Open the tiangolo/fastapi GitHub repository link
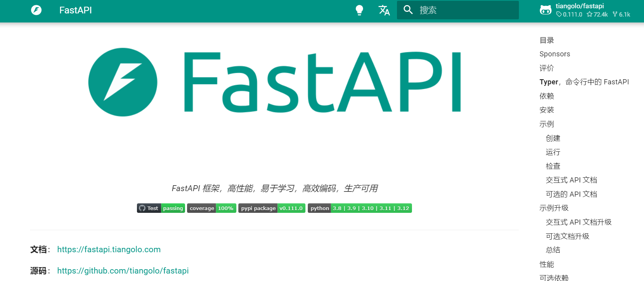644x281 pixels. 585,10
